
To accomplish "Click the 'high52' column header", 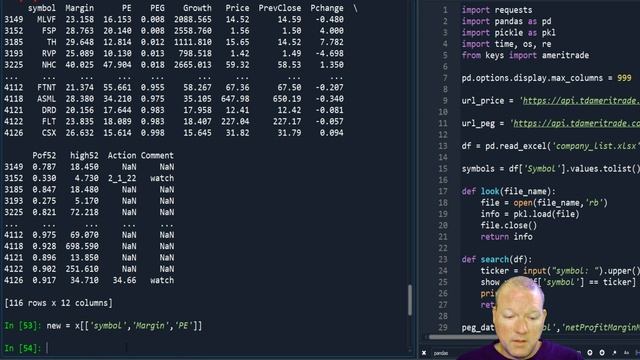I will 84,156.
